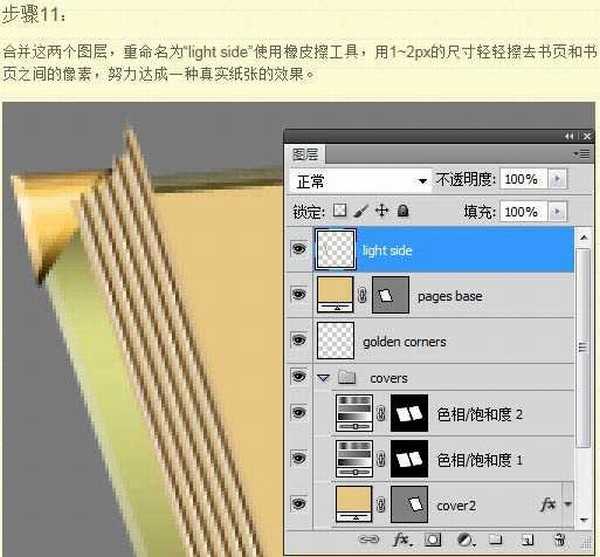Collapse the covers group folder
600x557 pixels.
(x=323, y=379)
